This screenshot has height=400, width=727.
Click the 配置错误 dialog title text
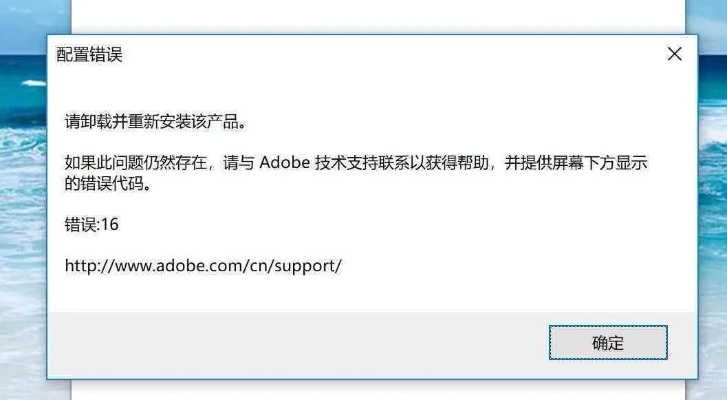pyautogui.click(x=89, y=55)
